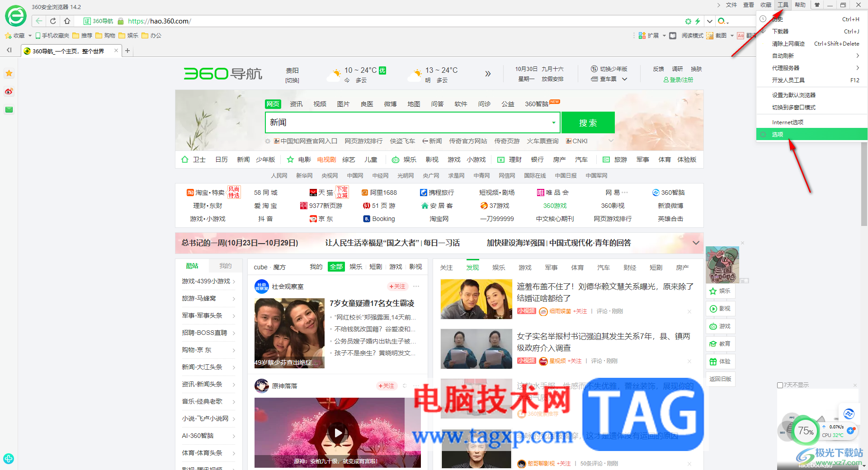
Task: Show more weather with the double arrow
Action: coord(488,74)
